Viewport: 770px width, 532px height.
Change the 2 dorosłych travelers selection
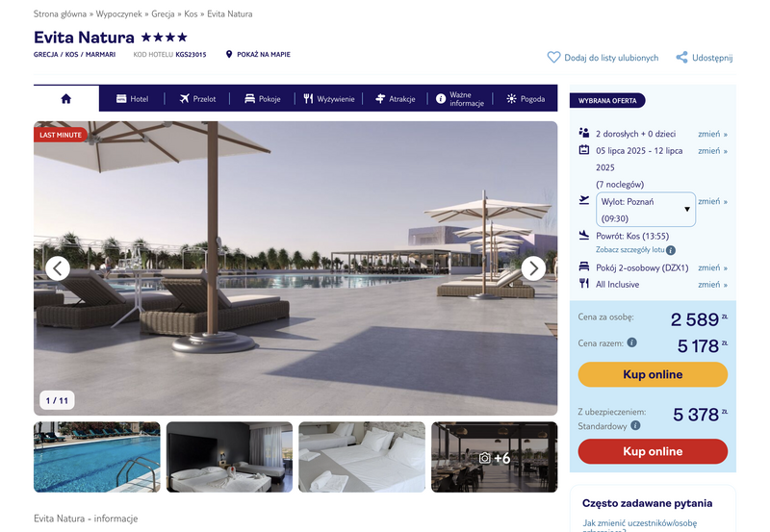pos(712,134)
